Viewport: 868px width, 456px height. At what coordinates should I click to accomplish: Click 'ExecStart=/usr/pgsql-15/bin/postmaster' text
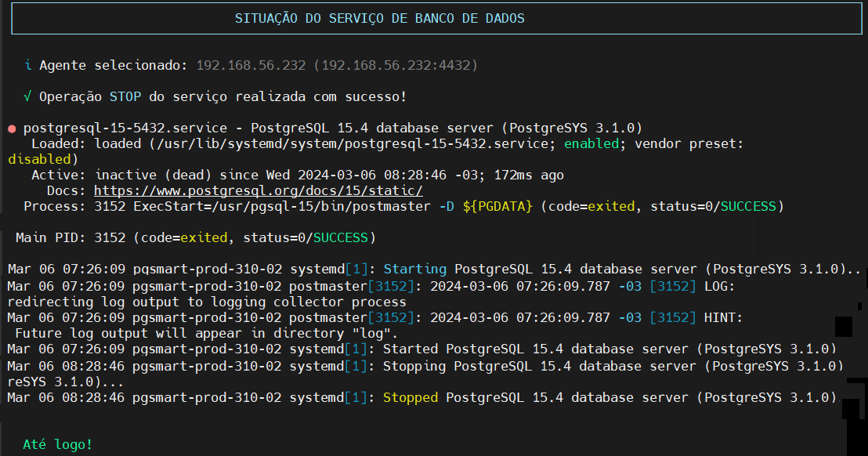(x=282, y=206)
